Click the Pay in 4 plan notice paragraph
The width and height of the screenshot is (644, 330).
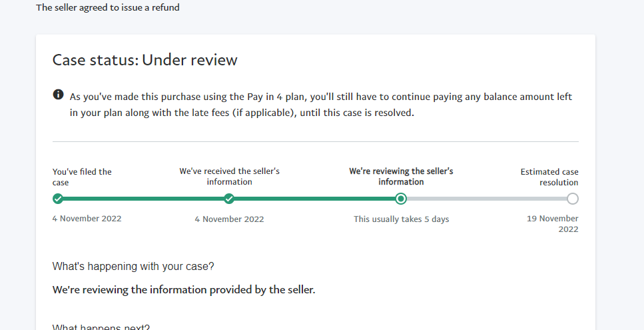click(x=321, y=105)
